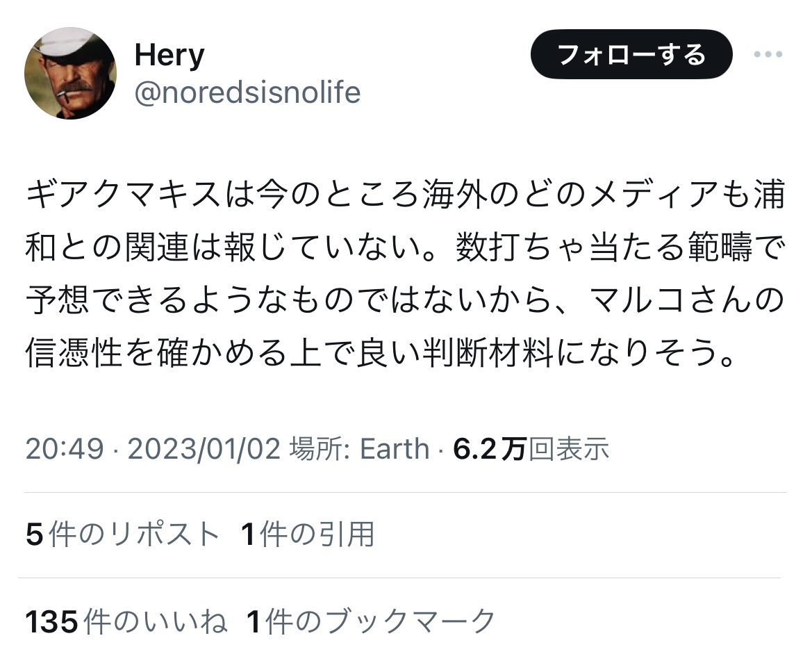Screen dimensions: 812x654
Task: Open the more options ellipsis menu
Action: pos(768,55)
